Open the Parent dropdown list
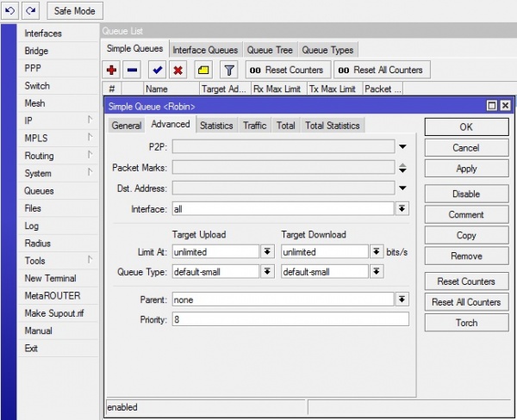The height and width of the screenshot is (420, 517). 402,300
